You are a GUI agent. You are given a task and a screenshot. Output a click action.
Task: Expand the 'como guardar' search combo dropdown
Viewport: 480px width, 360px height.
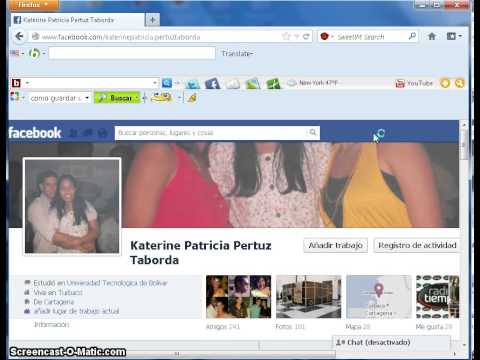[x=87, y=98]
